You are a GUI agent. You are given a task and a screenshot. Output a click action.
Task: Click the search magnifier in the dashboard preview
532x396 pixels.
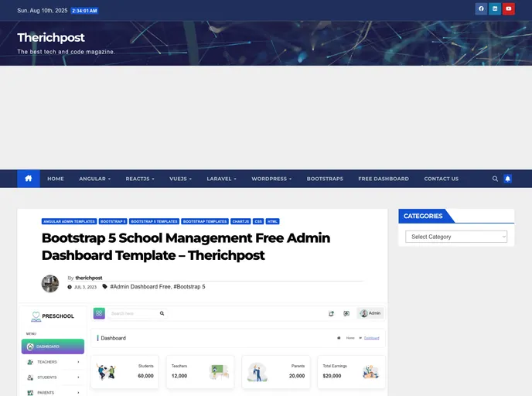[162, 313]
